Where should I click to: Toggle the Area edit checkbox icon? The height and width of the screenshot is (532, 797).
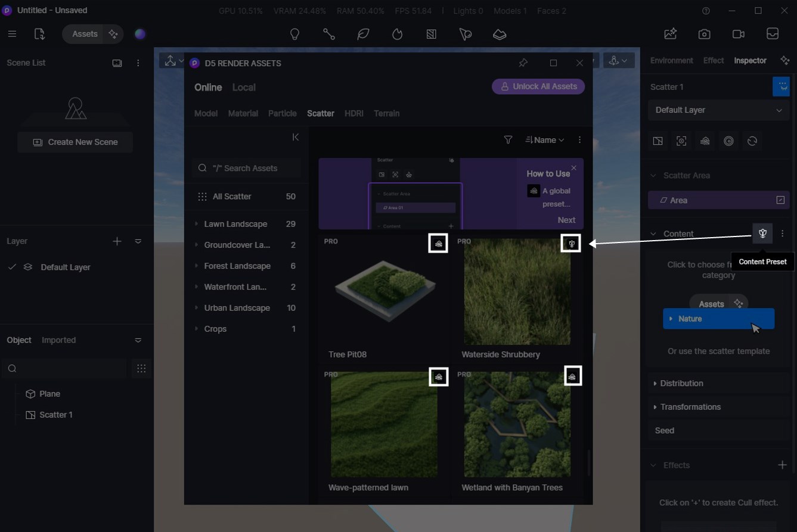pos(780,200)
